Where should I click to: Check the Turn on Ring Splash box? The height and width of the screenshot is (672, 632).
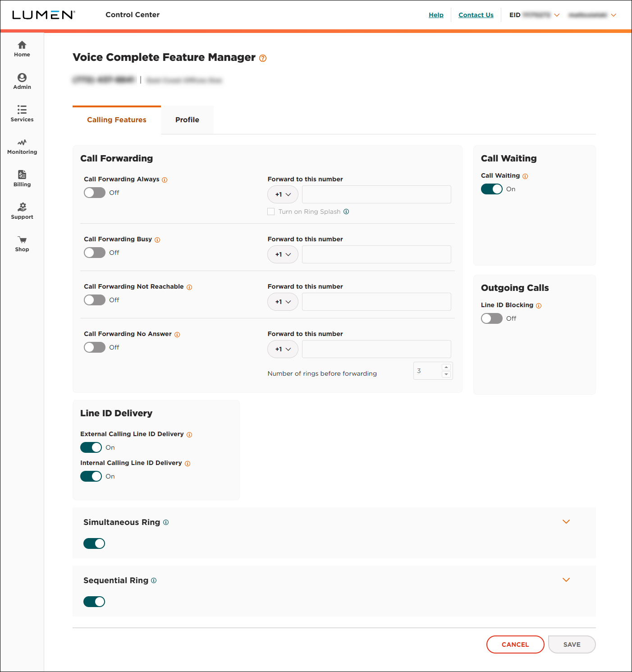[x=271, y=212]
